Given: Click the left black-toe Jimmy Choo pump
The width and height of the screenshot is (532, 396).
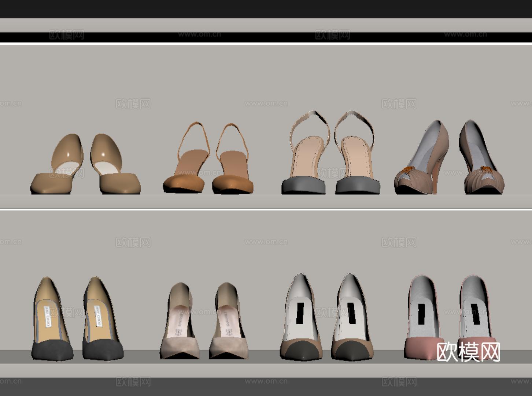Looking at the screenshot, I should pos(52,318).
